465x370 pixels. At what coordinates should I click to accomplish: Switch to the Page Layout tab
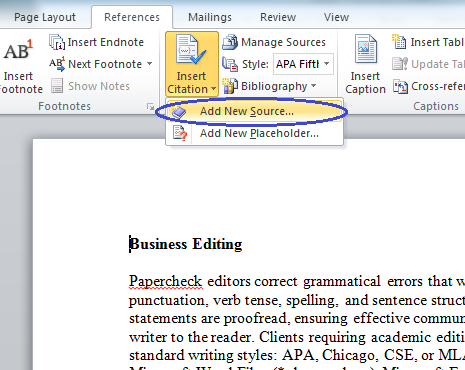(45, 17)
